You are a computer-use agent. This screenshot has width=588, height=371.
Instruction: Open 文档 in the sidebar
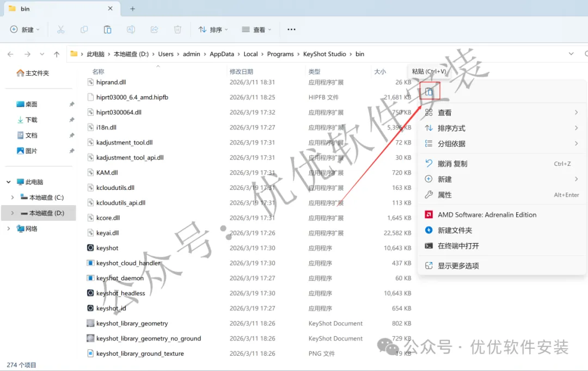27,135
